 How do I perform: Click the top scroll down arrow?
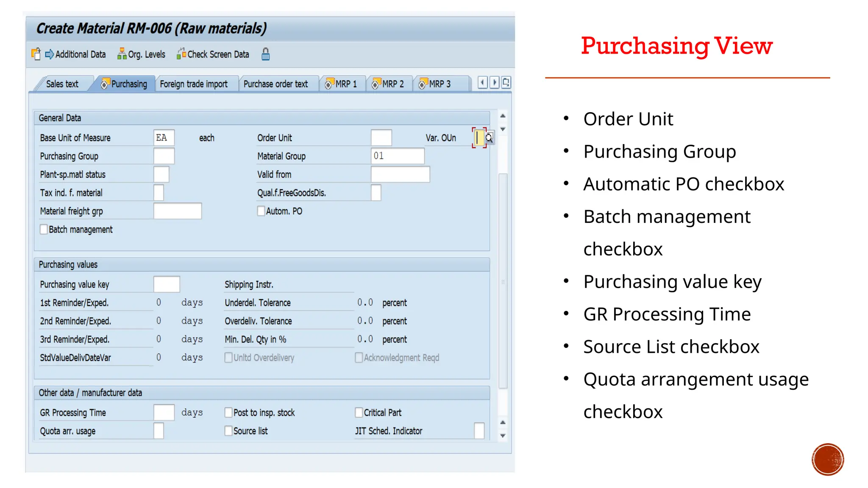pyautogui.click(x=503, y=129)
